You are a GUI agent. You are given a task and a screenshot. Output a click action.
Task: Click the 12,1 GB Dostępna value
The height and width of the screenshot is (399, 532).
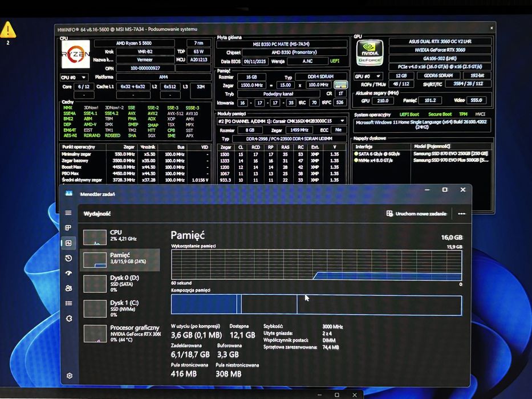pyautogui.click(x=242, y=335)
